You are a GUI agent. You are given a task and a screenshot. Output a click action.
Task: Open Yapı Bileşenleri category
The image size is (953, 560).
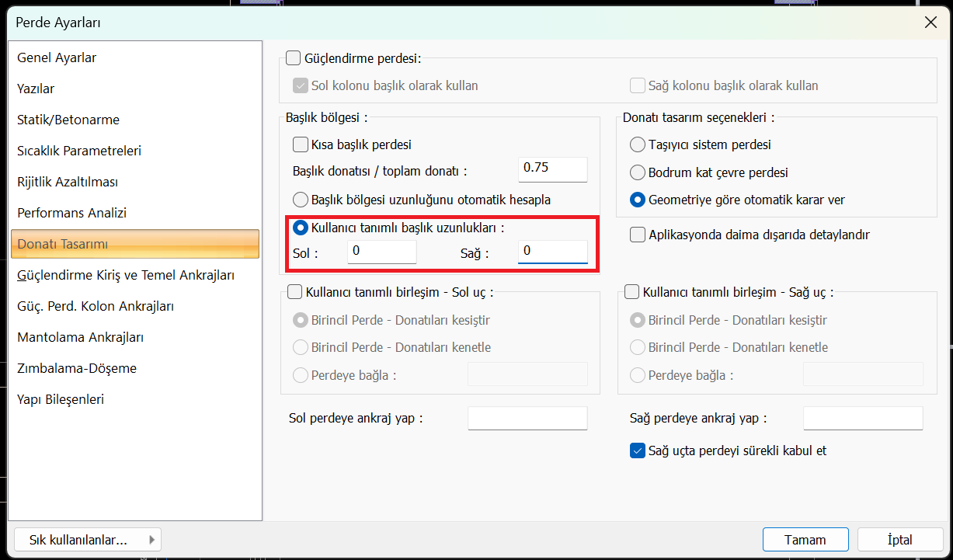[61, 399]
